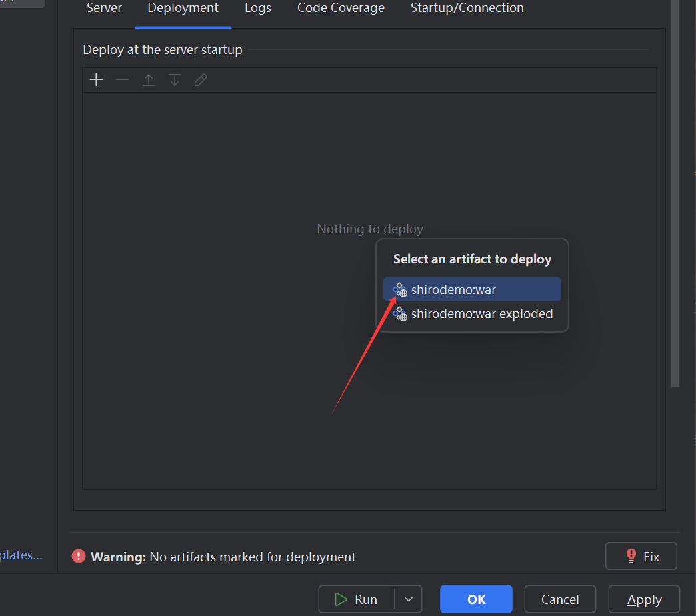This screenshot has width=696, height=616.
Task: Open the Startup/Connection tab
Action: click(467, 9)
